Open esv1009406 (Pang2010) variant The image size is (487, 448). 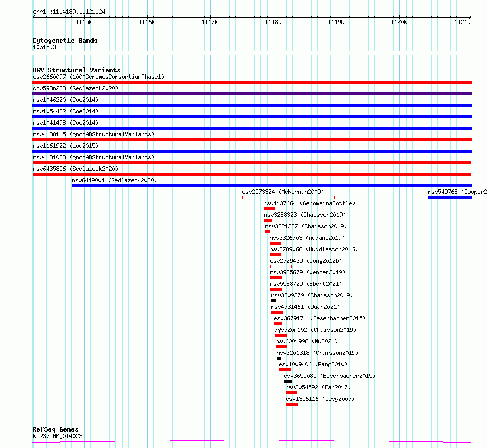coord(313,364)
